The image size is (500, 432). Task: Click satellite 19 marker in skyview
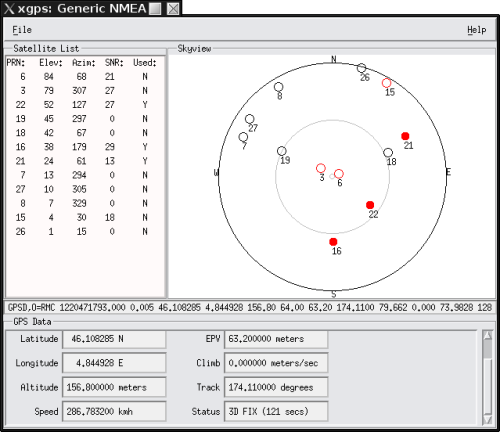click(282, 151)
